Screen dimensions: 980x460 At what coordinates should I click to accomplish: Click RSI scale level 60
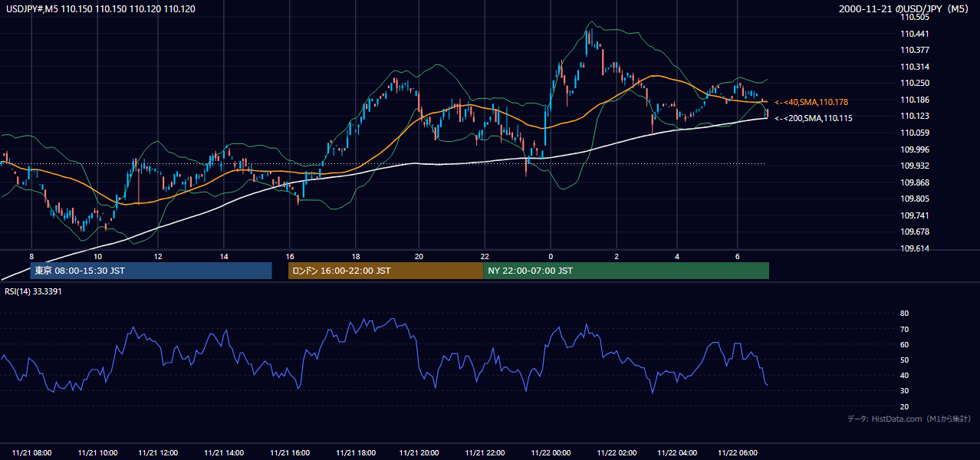904,344
